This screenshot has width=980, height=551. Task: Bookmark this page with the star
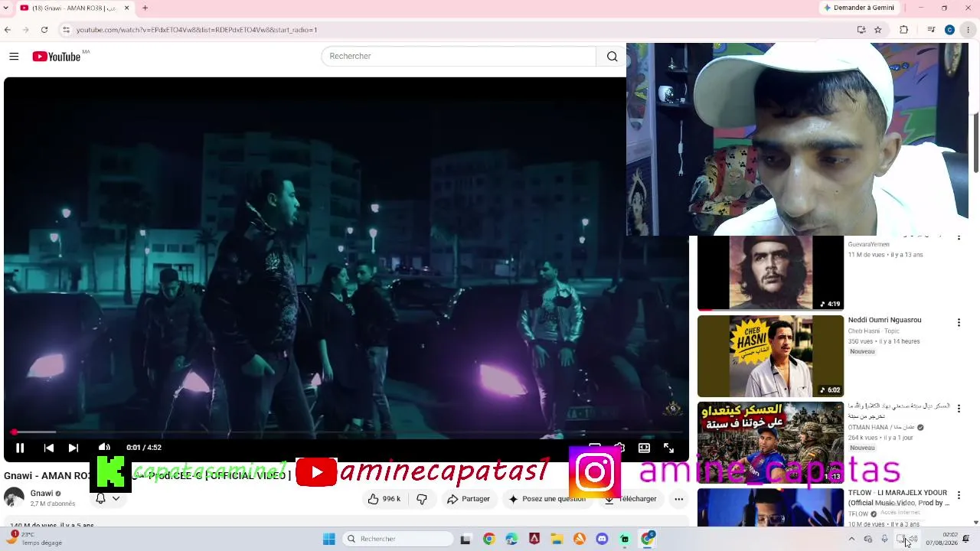(x=878, y=30)
